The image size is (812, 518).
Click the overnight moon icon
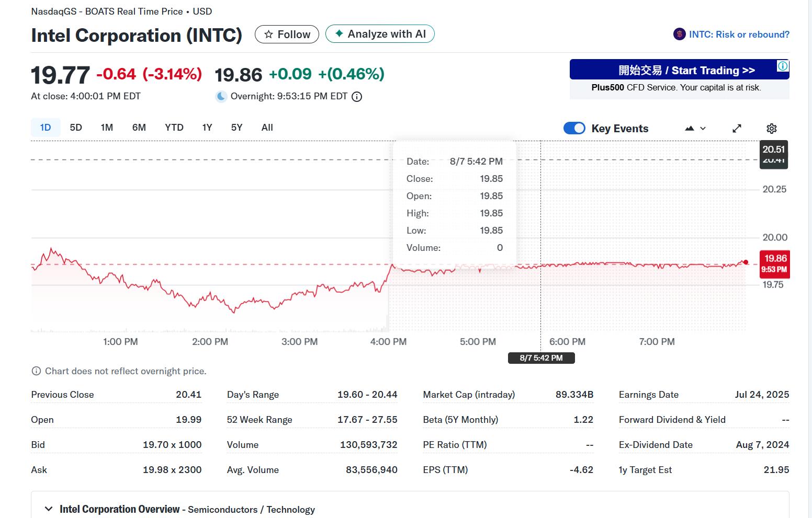[x=221, y=96]
